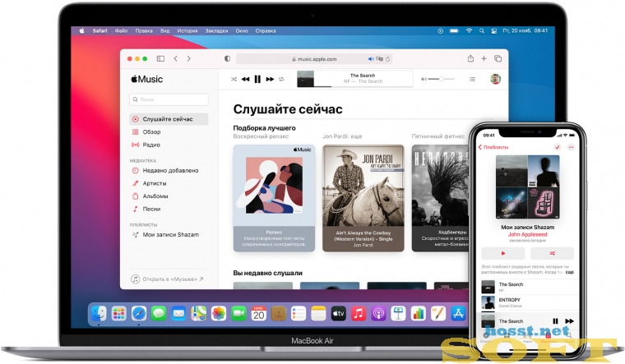Pause playback in web player
Screen dimensions: 625x364
coord(257,79)
